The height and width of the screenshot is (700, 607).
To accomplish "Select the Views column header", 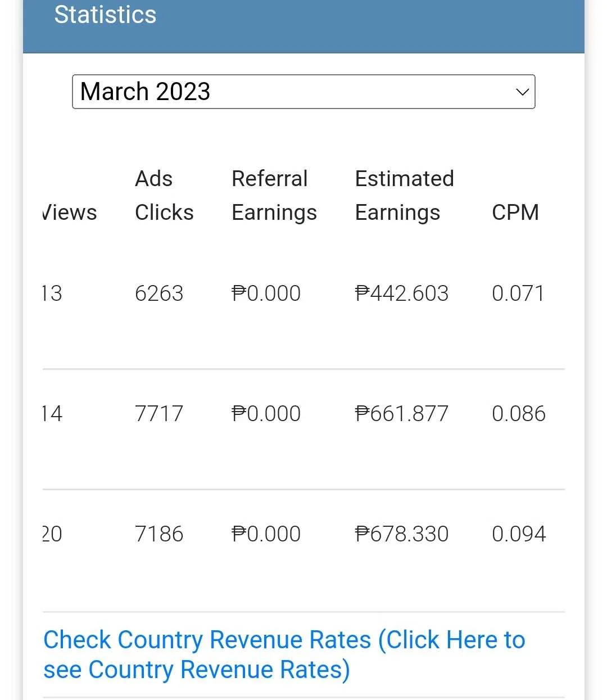I will pyautogui.click(x=70, y=213).
